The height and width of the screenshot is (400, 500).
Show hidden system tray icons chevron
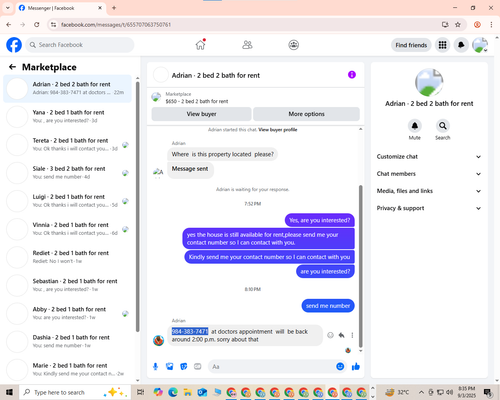point(421,392)
